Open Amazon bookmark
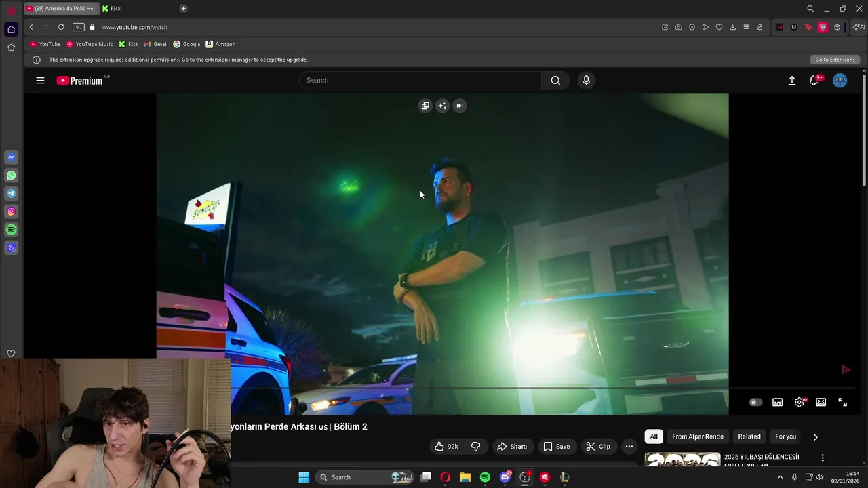The image size is (868, 488). point(220,44)
